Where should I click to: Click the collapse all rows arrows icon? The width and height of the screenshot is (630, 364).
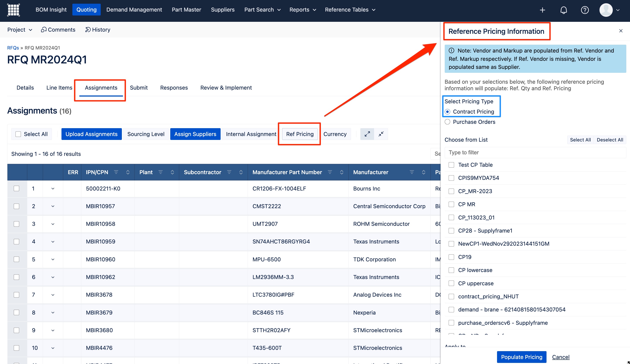pyautogui.click(x=381, y=134)
